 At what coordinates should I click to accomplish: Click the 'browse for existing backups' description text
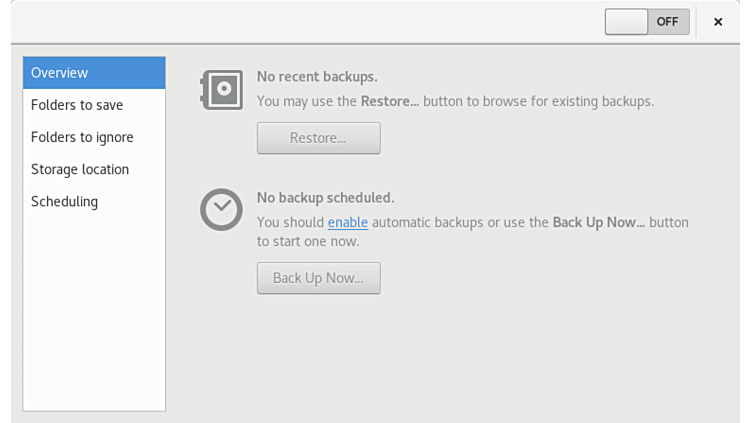coord(560,101)
